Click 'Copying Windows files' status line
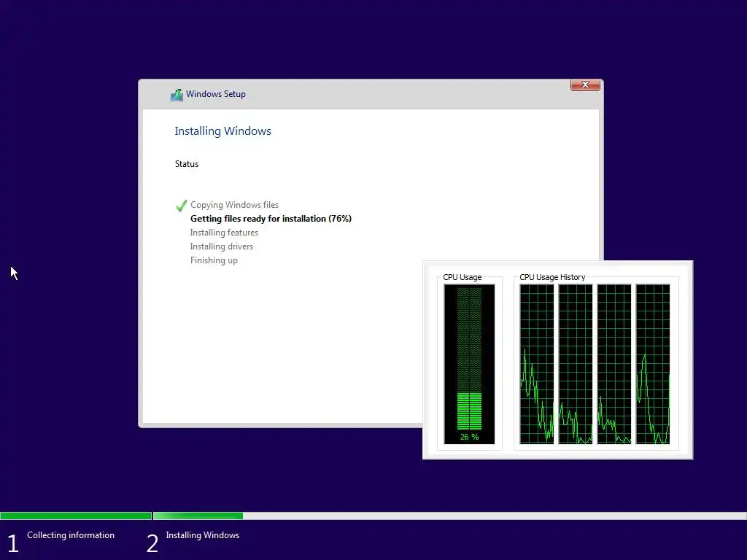747x560 pixels. point(234,205)
